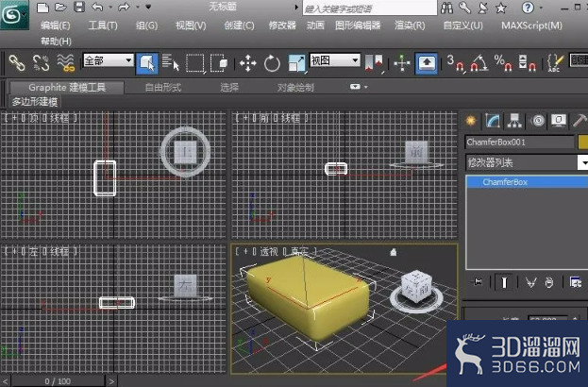Image resolution: width=588 pixels, height=387 pixels.
Task: Toggle Window/Crossing selection mode
Action: pos(219,63)
